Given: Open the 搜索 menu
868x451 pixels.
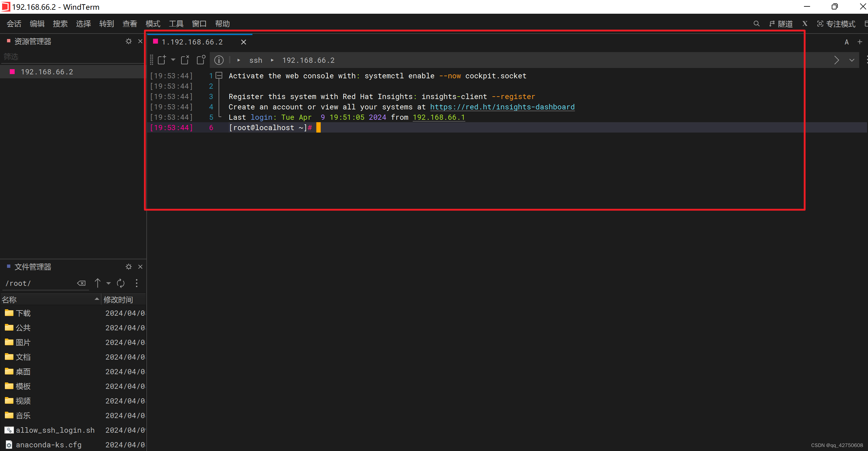Looking at the screenshot, I should 60,23.
